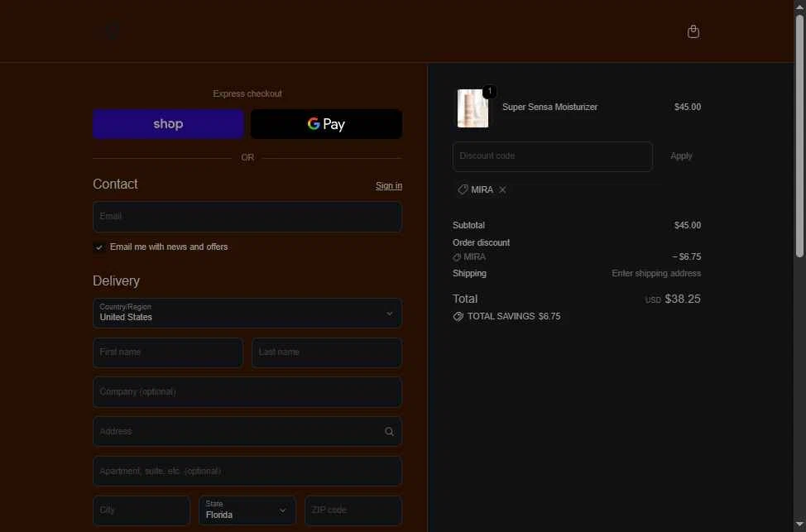The image size is (806, 532).
Task: Click the Order discount label
Action: click(x=481, y=242)
